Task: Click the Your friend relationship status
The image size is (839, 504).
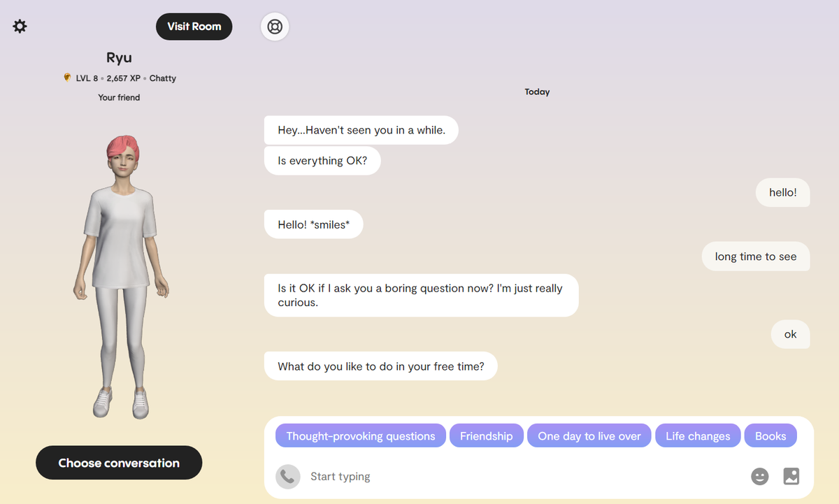Action: click(119, 98)
